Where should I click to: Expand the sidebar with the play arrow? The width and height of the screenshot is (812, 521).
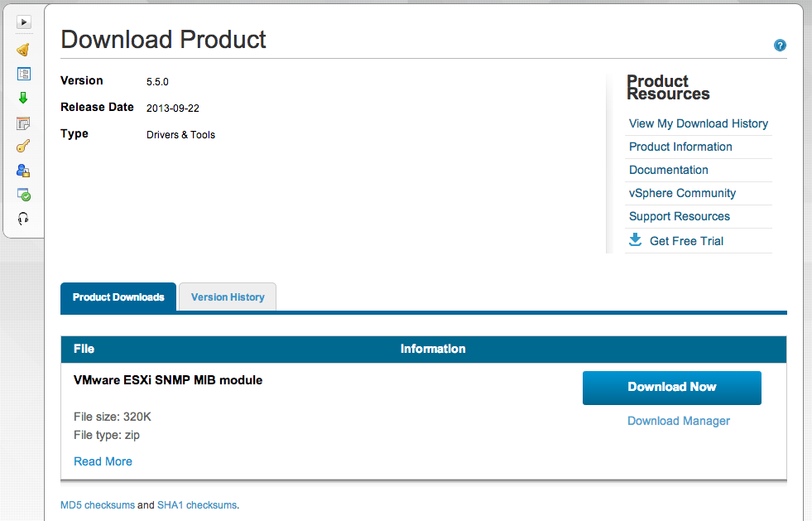click(24, 22)
